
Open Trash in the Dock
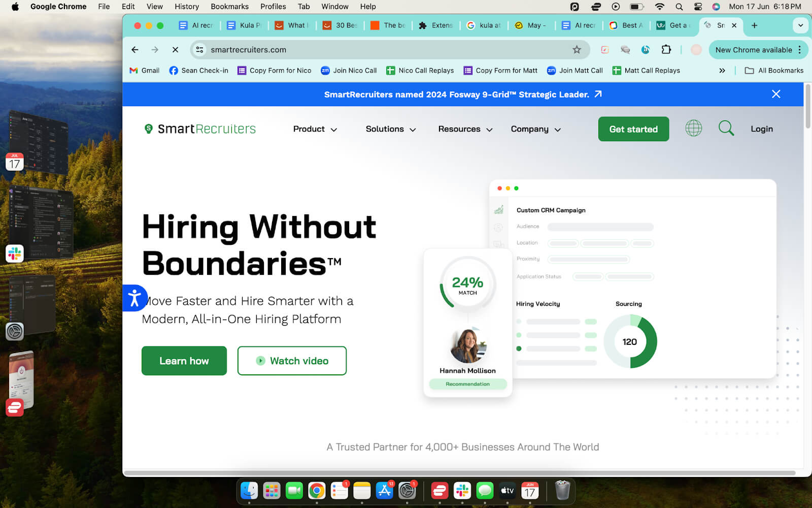coord(562,490)
